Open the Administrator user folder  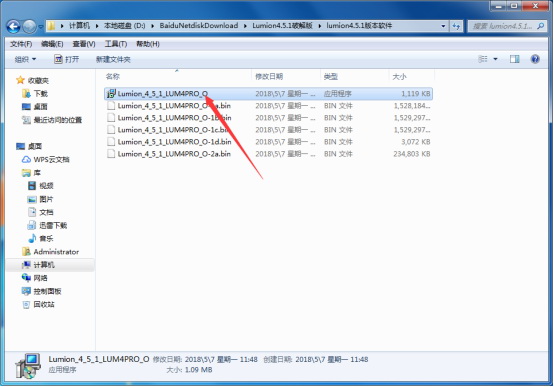coord(50,252)
